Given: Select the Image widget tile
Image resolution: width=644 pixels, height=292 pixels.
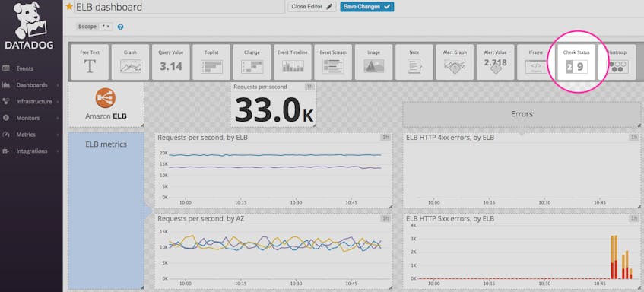Looking at the screenshot, I should click(x=374, y=62).
